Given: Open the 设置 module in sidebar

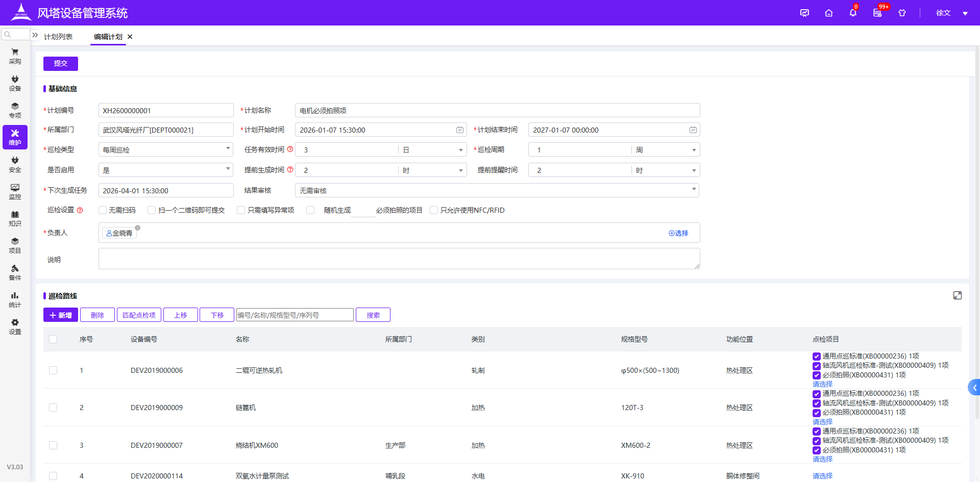Looking at the screenshot, I should pos(15,326).
